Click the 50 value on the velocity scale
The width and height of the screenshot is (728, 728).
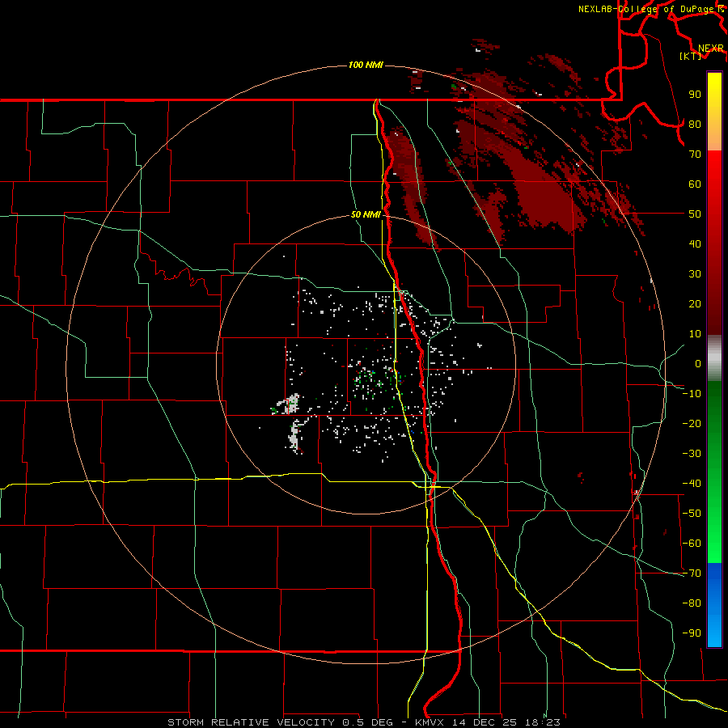point(695,214)
